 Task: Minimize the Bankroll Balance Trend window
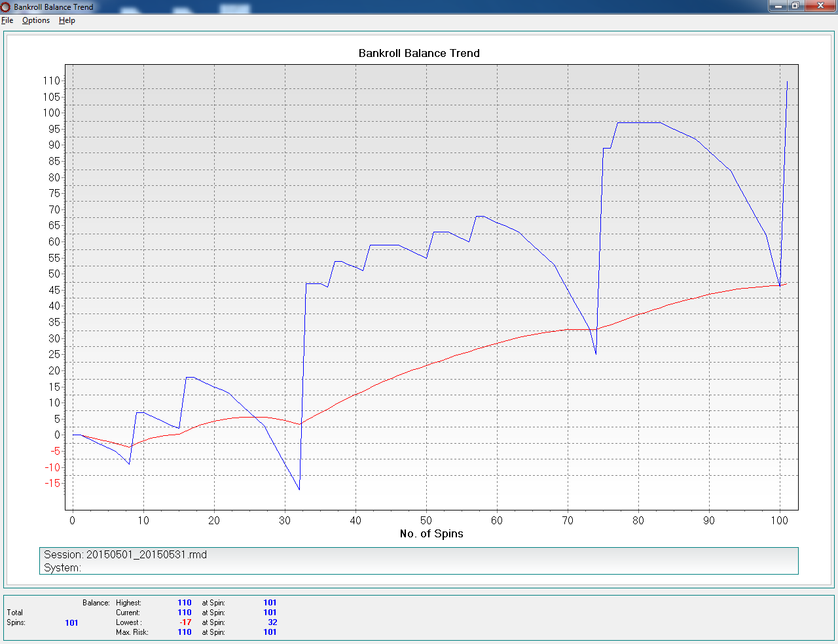point(778,6)
